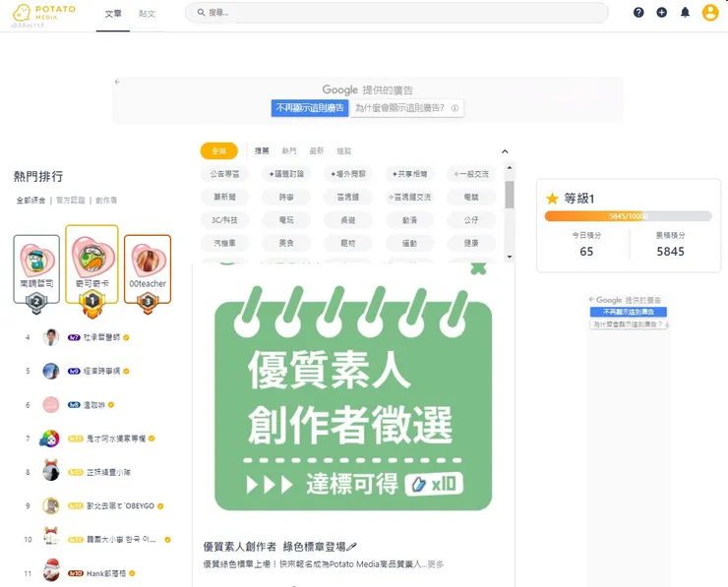Choose the 公告專區 category
The image size is (728, 587).
pos(224,174)
